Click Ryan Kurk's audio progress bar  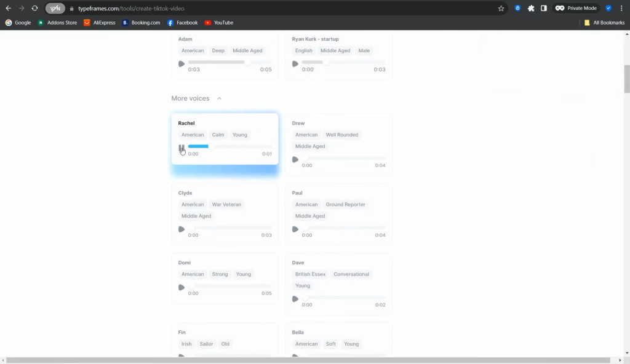coord(343,62)
